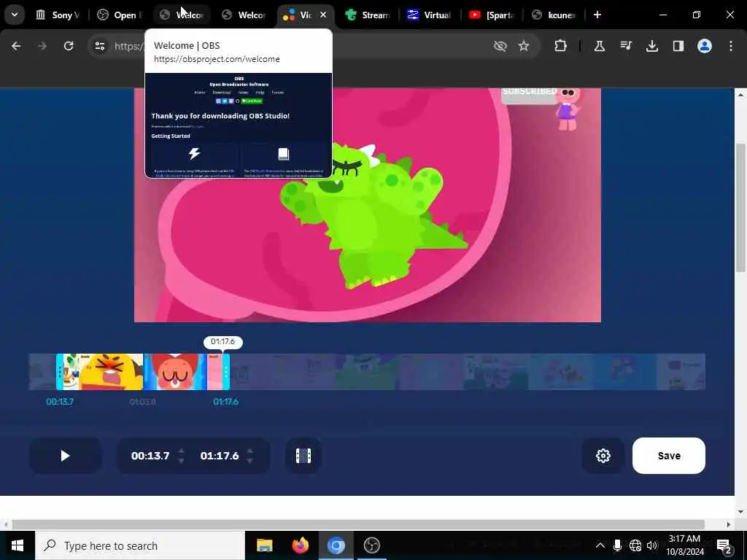Switch to the Sony V browser tab
This screenshot has height=560, width=747.
57,15
